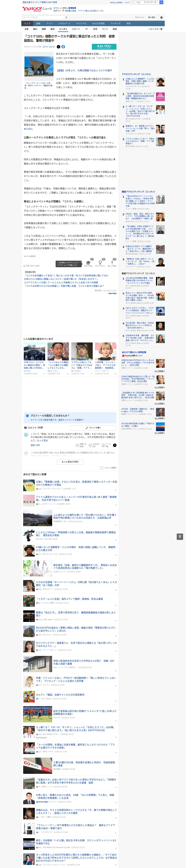
Task: Open the 正直に「警察署に出頭」する article link
Action: 76,483
